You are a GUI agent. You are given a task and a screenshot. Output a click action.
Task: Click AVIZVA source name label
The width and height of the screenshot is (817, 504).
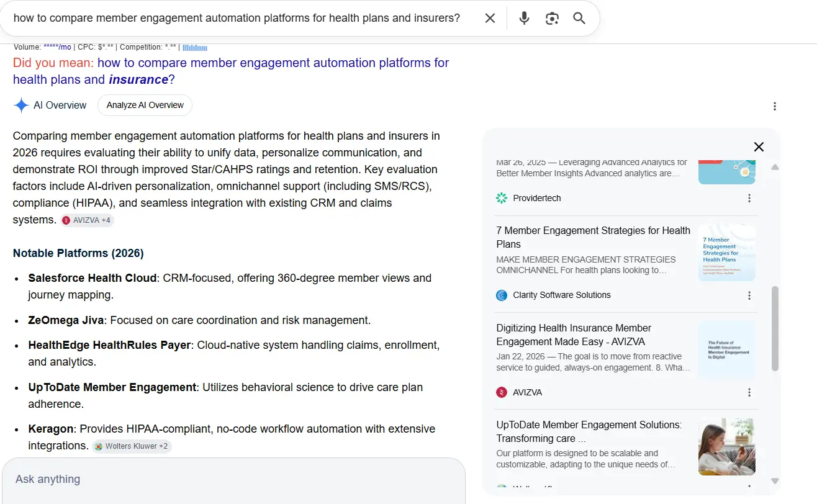pos(528,392)
